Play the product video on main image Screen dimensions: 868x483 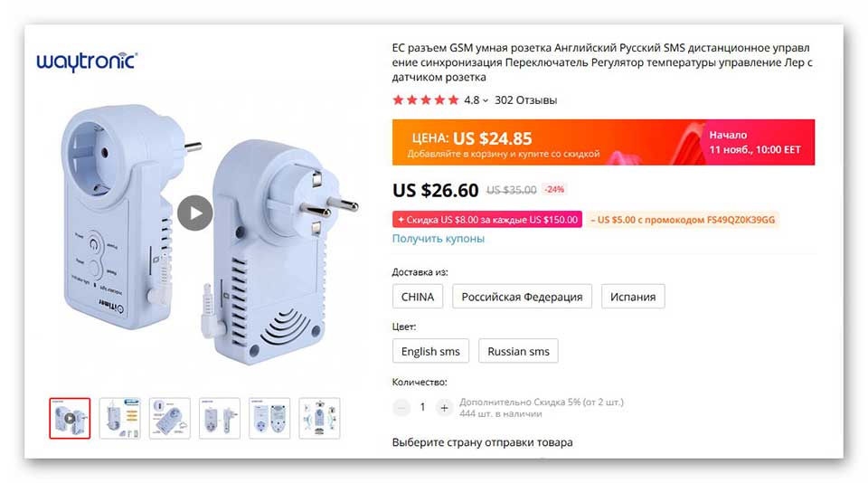coord(195,213)
